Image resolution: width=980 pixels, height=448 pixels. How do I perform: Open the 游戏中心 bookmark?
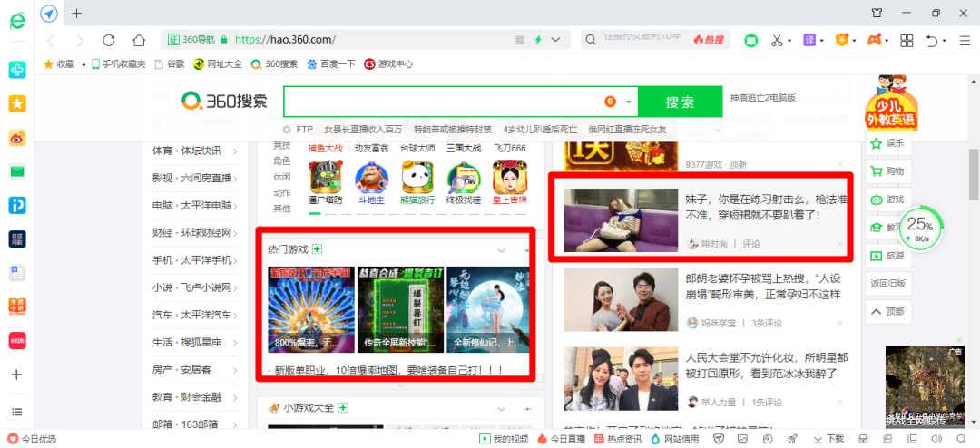tap(388, 63)
